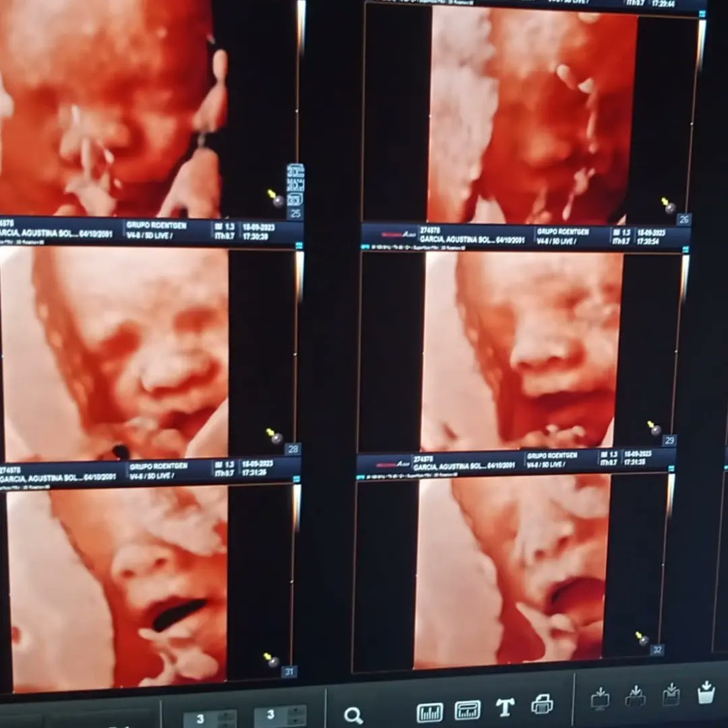The width and height of the screenshot is (728, 728).
Task: Click GRUPO ROENTGEN text under image 25
Action: click(156, 226)
